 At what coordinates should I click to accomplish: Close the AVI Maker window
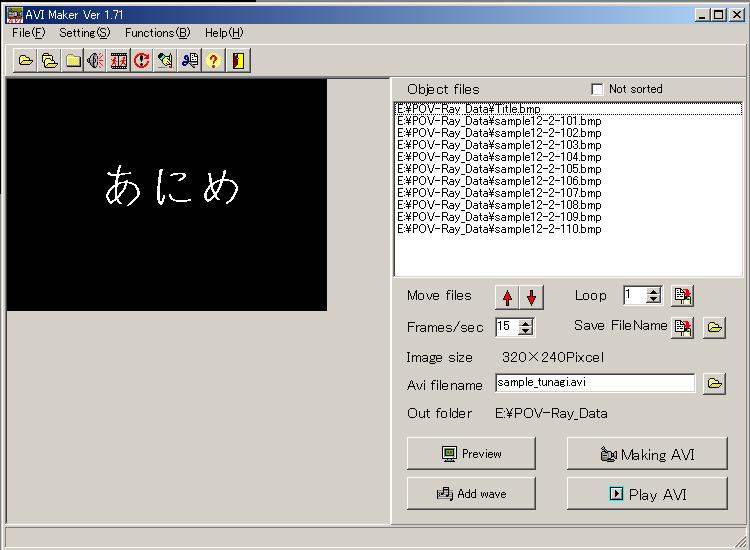pyautogui.click(x=737, y=15)
